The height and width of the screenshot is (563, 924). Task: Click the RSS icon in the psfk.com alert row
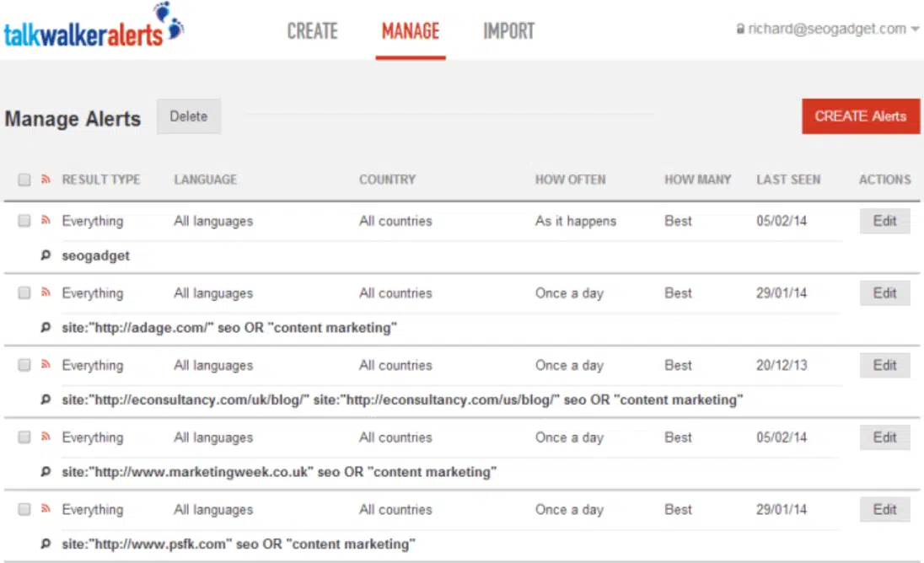[x=46, y=510]
